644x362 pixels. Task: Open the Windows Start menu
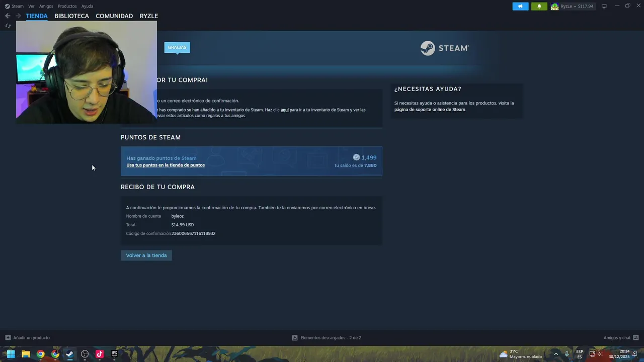tap(11, 354)
